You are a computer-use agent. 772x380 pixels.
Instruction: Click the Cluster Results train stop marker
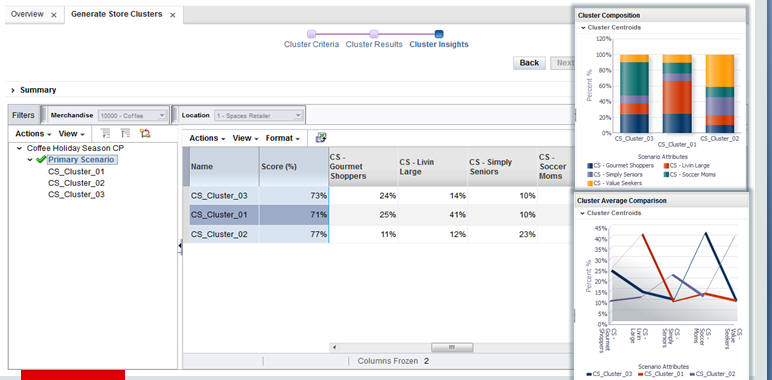pyautogui.click(x=374, y=34)
